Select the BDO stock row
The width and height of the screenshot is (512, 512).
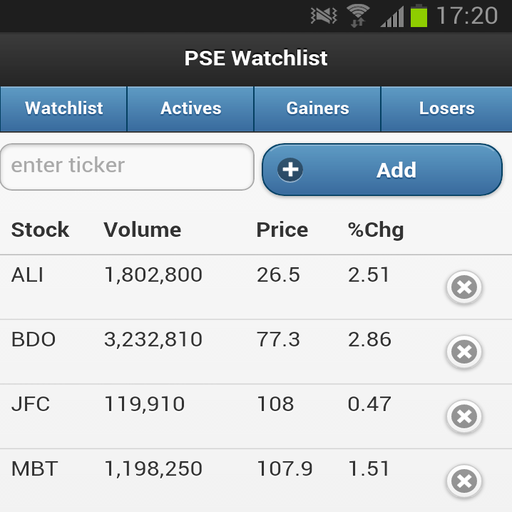[256, 352]
